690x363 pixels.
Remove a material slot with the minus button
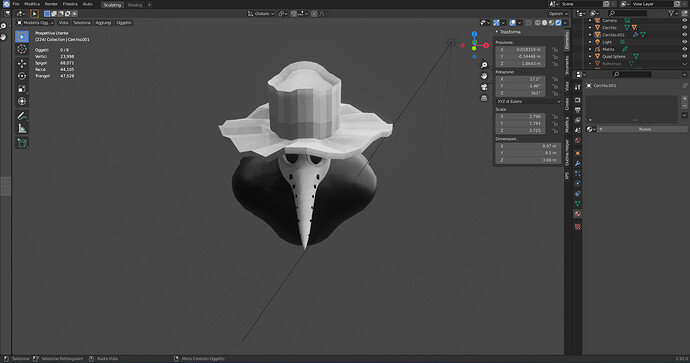[684, 106]
